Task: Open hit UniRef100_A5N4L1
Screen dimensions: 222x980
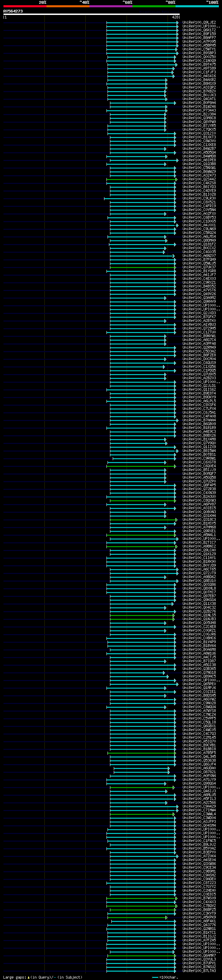Action: click(199, 535)
